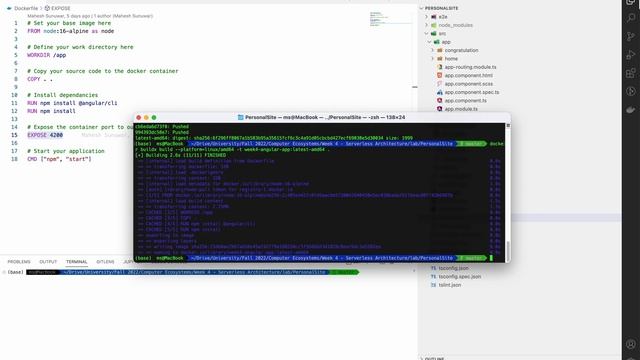Open app.component.scss in explorer
Screen dimensions: 640x360
point(469,84)
